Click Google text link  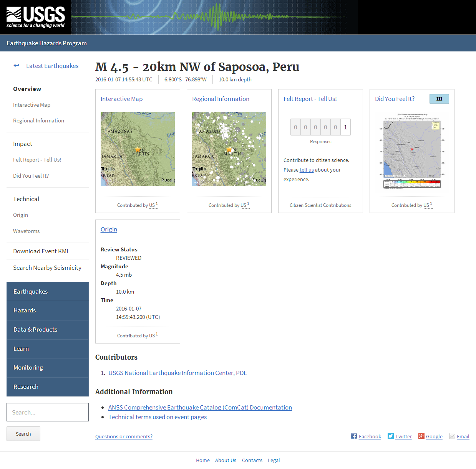pyautogui.click(x=434, y=436)
